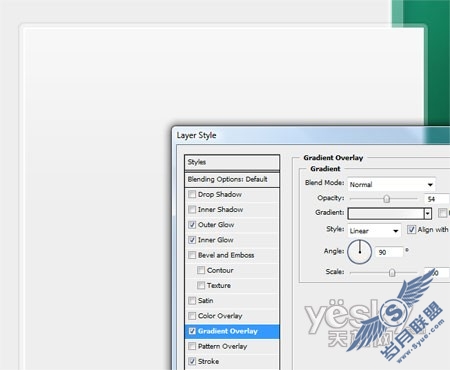Enable the Drop Shadow checkbox

[192, 194]
